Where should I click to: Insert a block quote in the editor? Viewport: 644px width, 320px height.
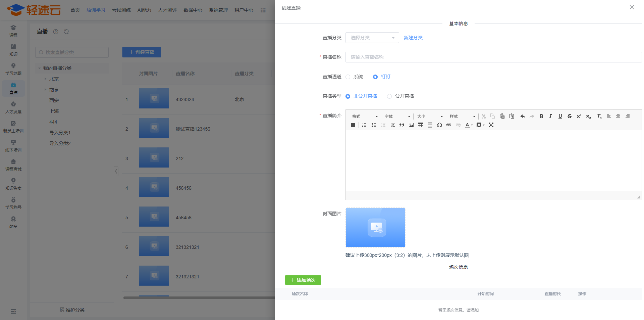[401, 125]
